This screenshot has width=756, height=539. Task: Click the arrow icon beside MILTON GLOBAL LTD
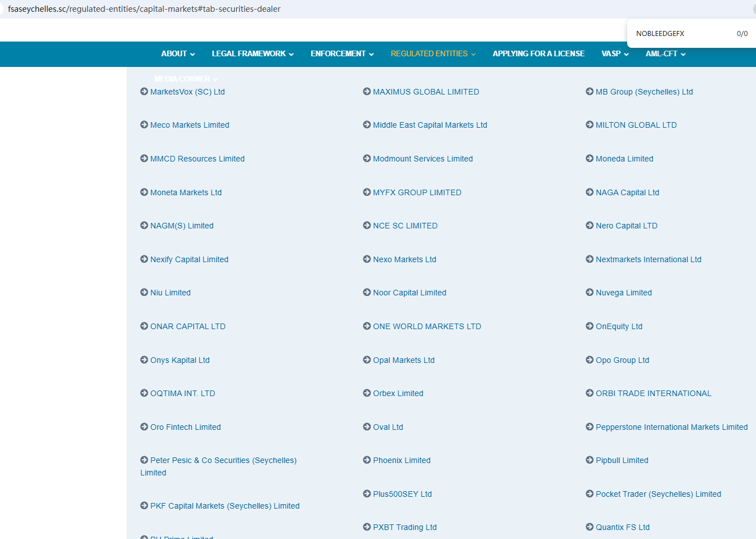pyautogui.click(x=589, y=124)
